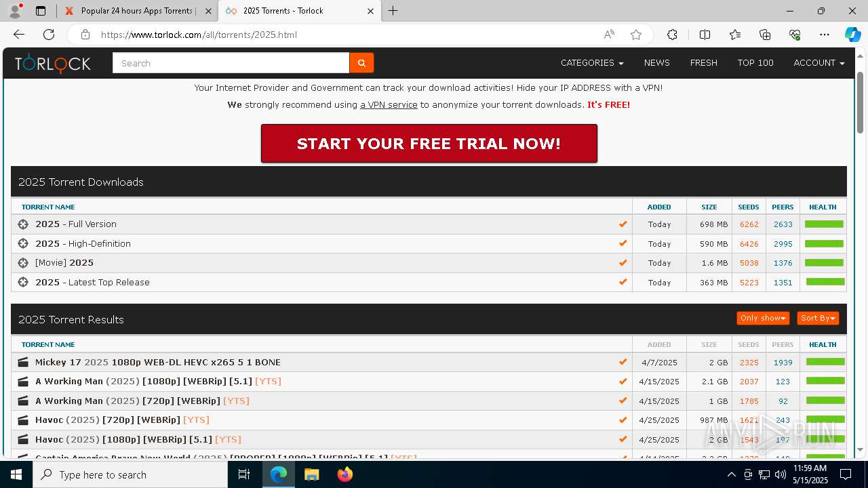Image resolution: width=868 pixels, height=488 pixels.
Task: Click movie icon beside A Working Man 1080p
Action: 23,382
